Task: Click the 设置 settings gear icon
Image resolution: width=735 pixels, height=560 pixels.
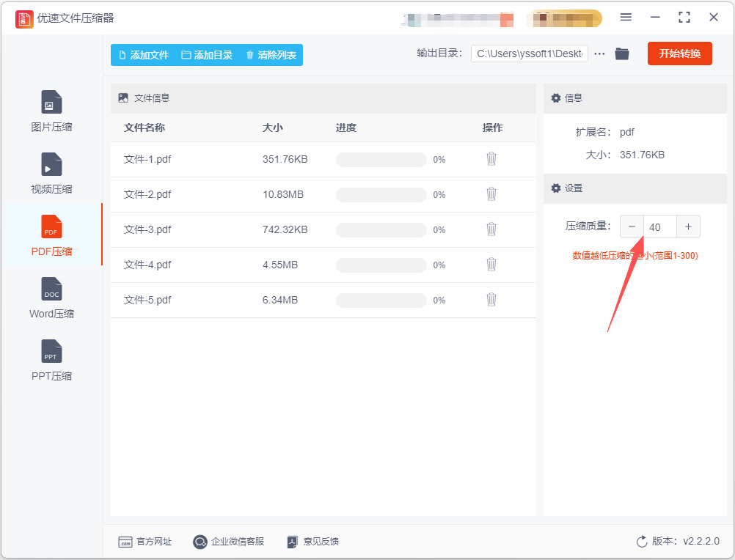Action: pyautogui.click(x=556, y=188)
